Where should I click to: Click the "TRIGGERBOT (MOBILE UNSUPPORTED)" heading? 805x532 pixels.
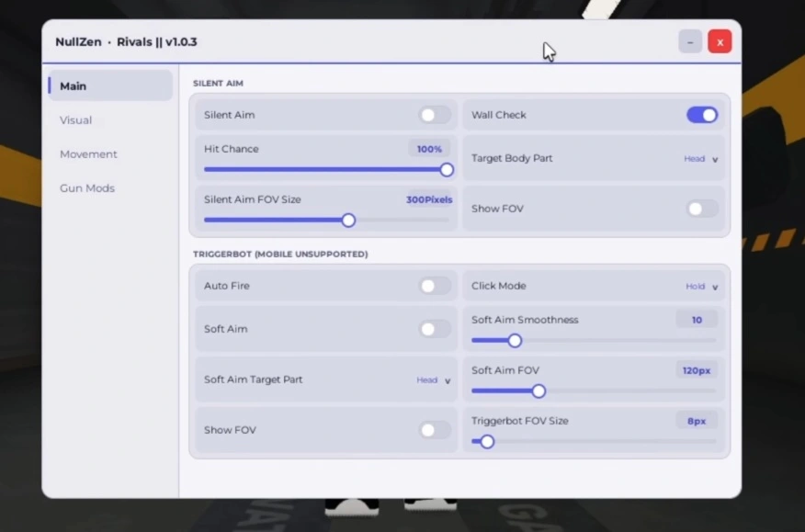[280, 255]
